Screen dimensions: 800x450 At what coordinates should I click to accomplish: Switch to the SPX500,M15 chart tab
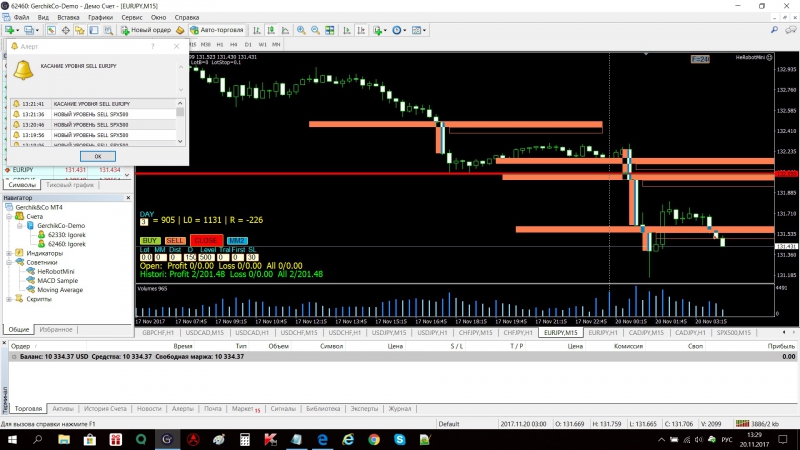coord(734,333)
